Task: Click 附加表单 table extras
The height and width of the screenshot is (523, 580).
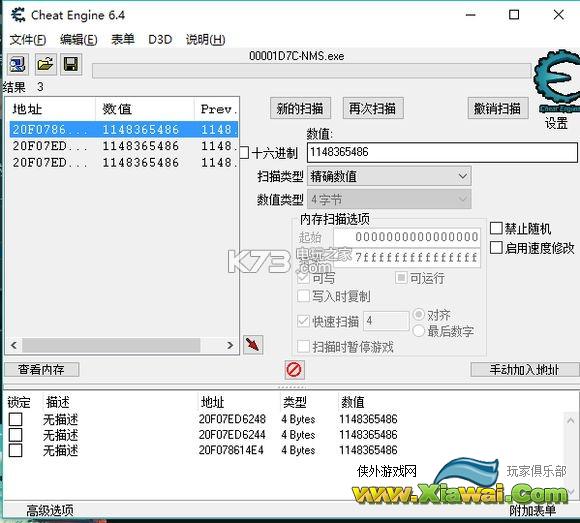Action: [x=533, y=511]
